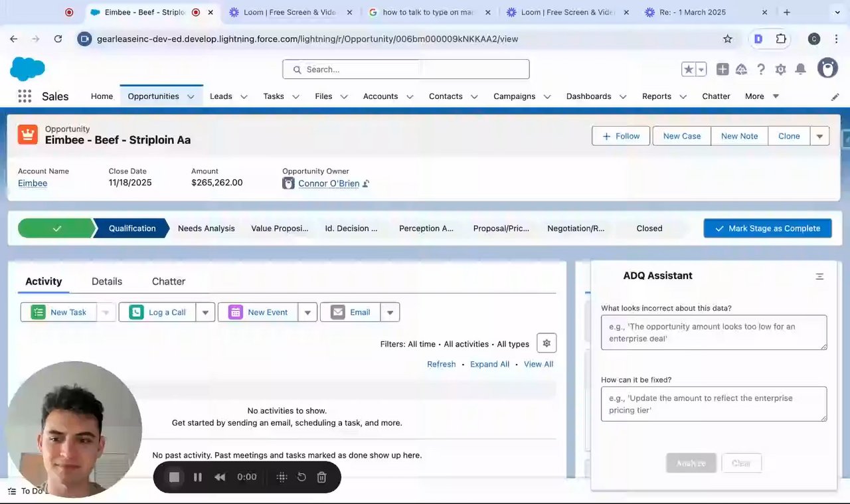The height and width of the screenshot is (504, 850).
Task: Click the Refresh activities link
Action: tap(442, 365)
